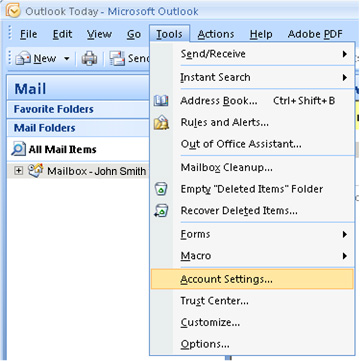Screen dimensions: 360x361
Task: Click the Rules and Alerts icon
Action: (161, 122)
